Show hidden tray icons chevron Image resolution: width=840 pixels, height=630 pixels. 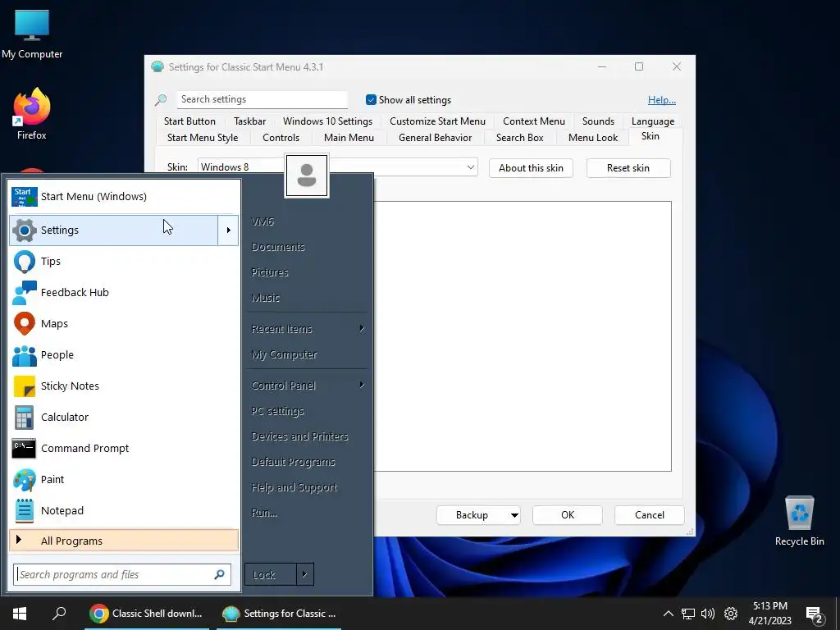tap(668, 614)
